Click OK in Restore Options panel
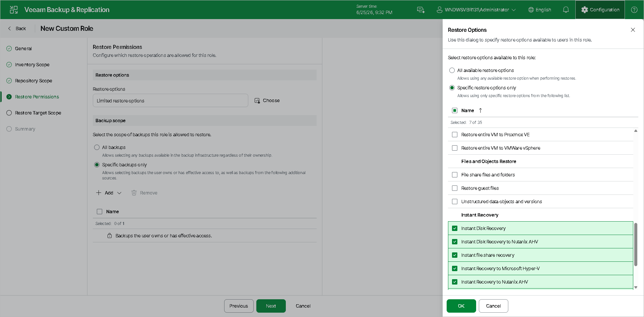The height and width of the screenshot is (317, 644). (x=461, y=306)
